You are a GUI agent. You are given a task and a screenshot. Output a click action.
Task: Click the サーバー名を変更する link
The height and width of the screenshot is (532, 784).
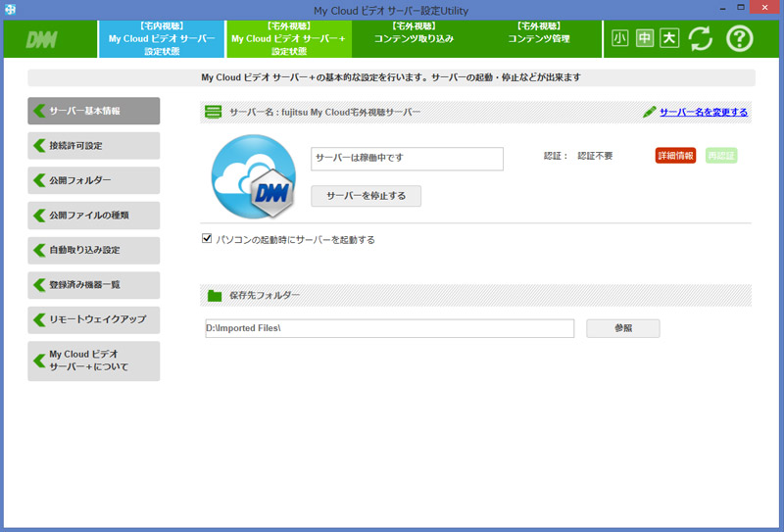(703, 112)
